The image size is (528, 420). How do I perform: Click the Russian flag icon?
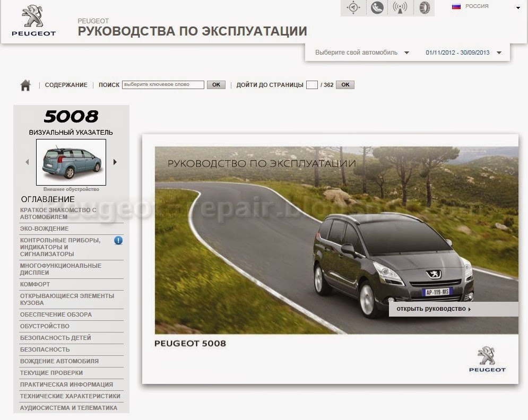pyautogui.click(x=456, y=6)
